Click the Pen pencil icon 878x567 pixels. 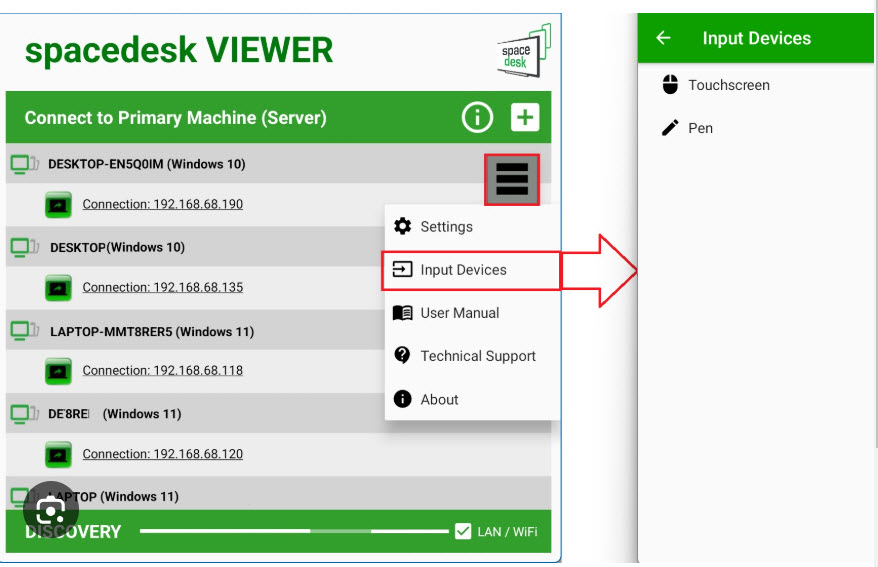click(x=670, y=128)
